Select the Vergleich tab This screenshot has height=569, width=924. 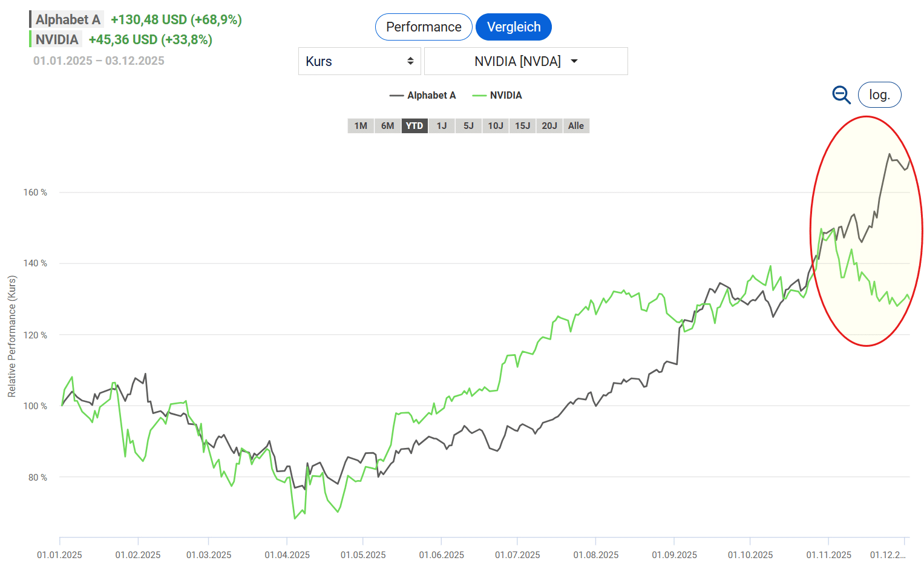pyautogui.click(x=514, y=27)
